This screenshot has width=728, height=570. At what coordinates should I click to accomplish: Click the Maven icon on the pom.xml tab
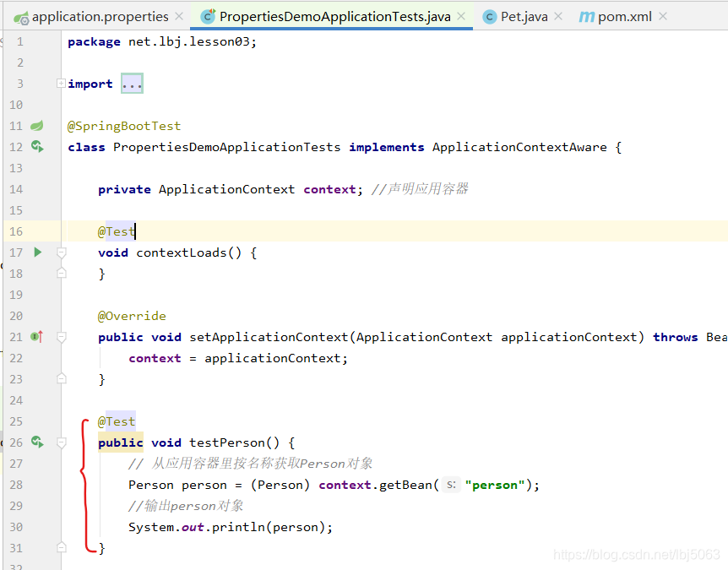[x=586, y=17]
